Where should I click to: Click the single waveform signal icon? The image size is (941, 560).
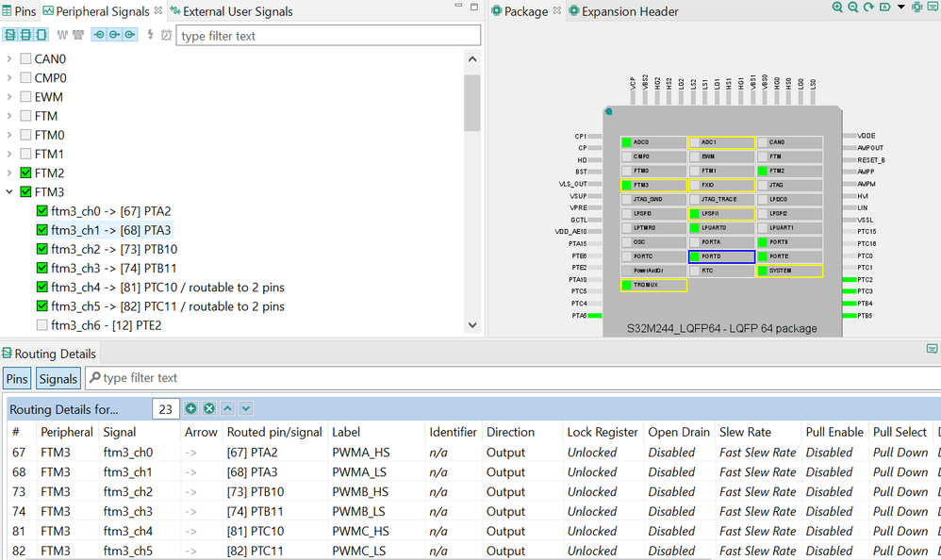[62, 35]
